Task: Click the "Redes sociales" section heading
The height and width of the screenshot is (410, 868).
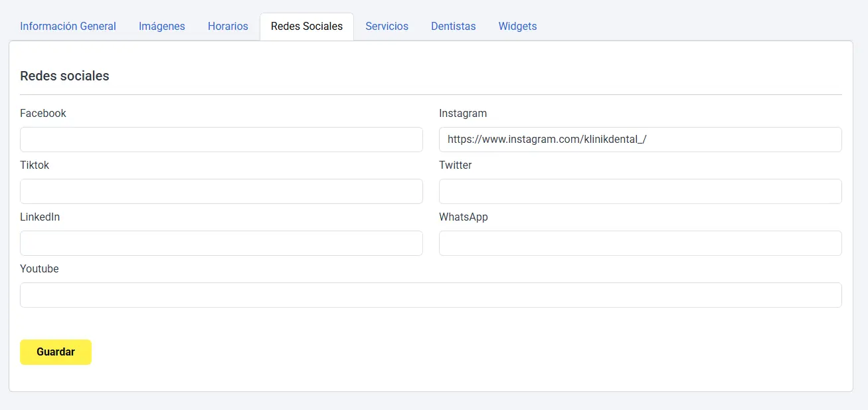Action: point(64,76)
